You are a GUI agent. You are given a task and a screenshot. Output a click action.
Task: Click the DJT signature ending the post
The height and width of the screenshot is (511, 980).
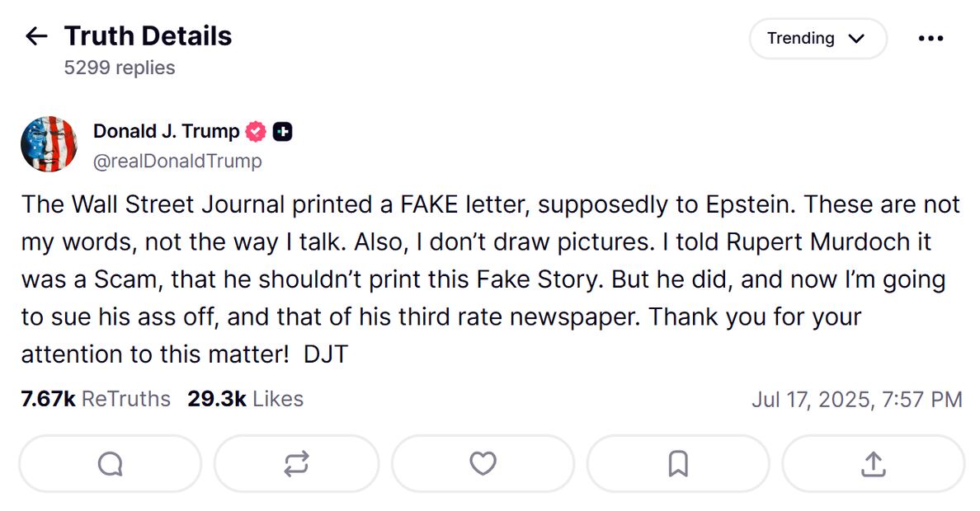(x=326, y=354)
